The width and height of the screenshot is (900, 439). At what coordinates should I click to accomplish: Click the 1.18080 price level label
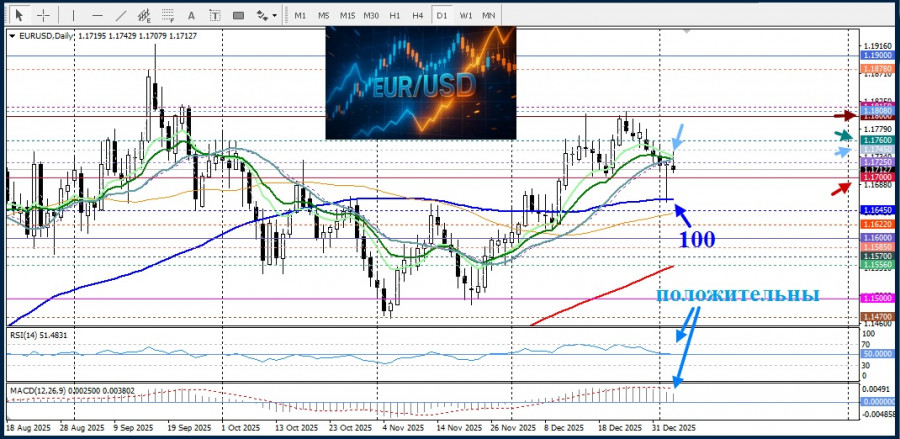pyautogui.click(x=878, y=110)
